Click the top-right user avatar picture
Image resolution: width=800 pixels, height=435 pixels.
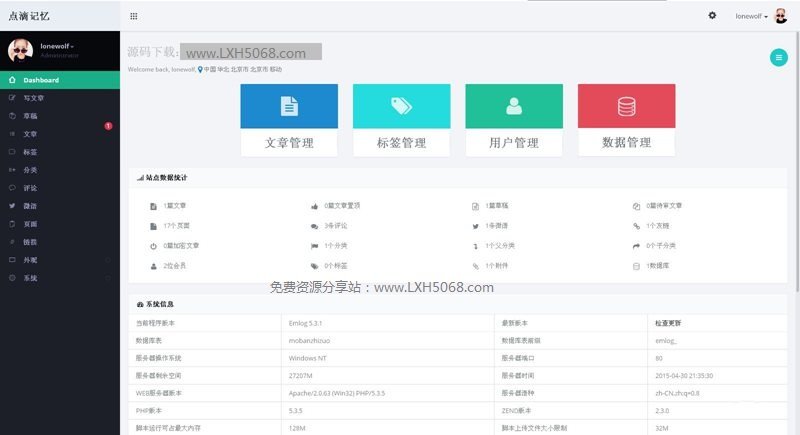780,16
